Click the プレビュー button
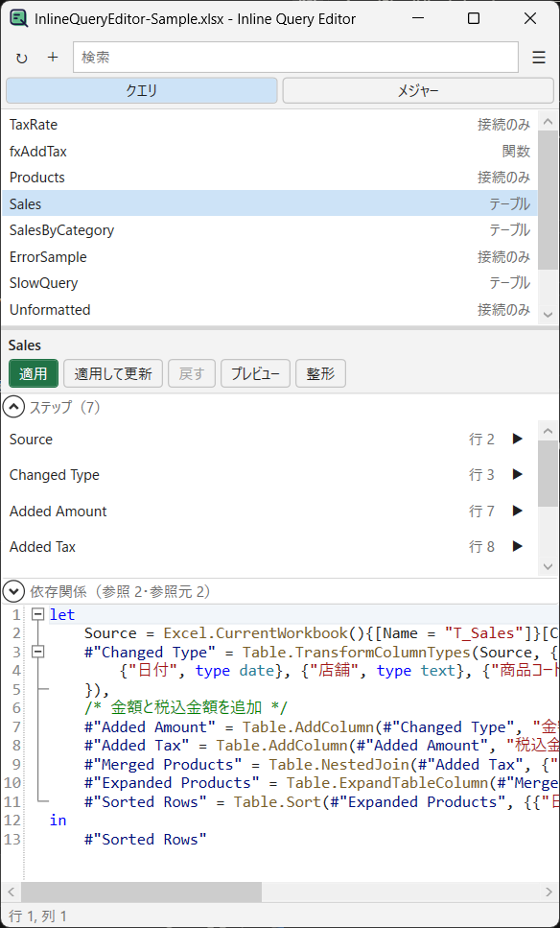Image resolution: width=560 pixels, height=928 pixels. point(255,373)
